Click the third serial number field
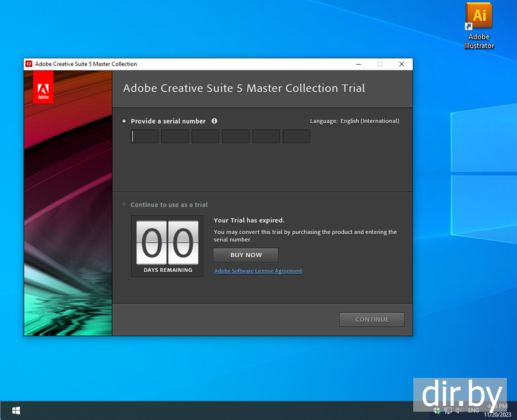517x420 pixels. 205,136
